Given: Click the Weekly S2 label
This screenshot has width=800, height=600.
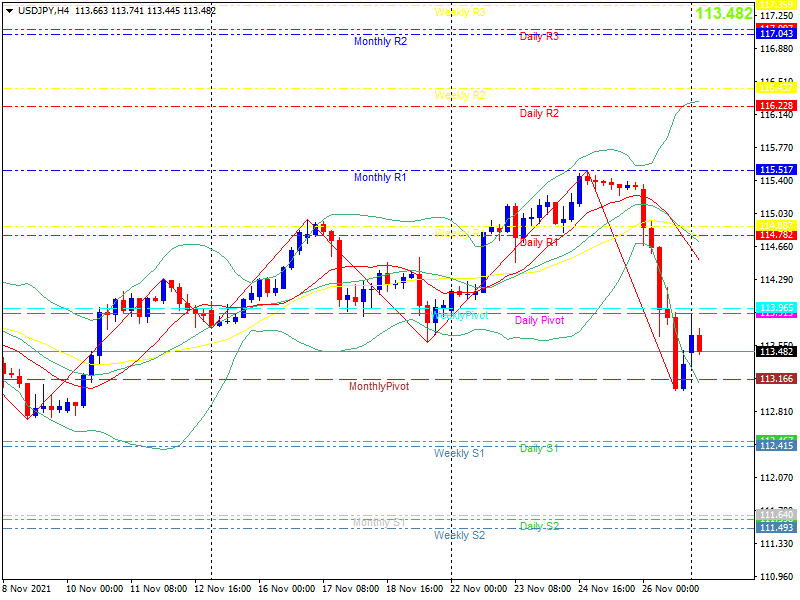Looking at the screenshot, I should 459,535.
